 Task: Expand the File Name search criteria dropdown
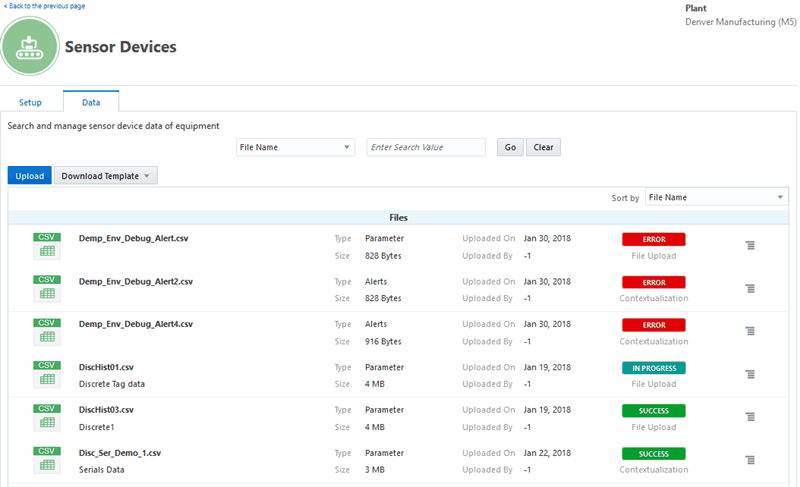(295, 147)
